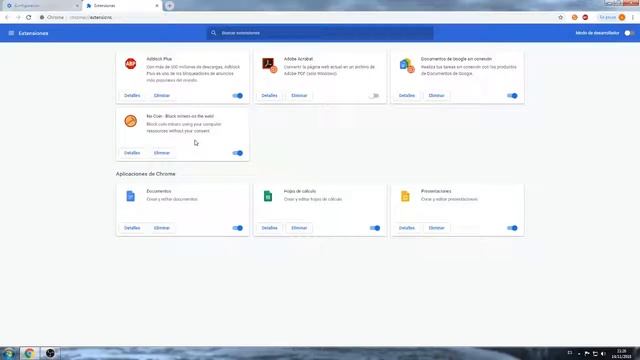640x360 pixels.
Task: Toggle the Documentos app switch
Action: tap(238, 228)
